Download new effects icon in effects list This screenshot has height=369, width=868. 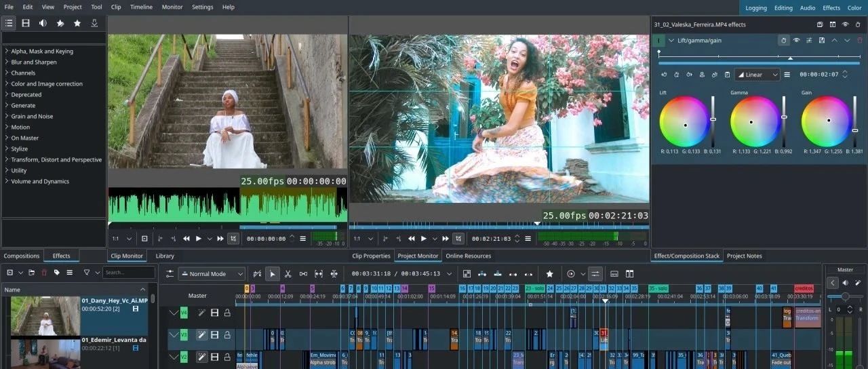click(94, 23)
